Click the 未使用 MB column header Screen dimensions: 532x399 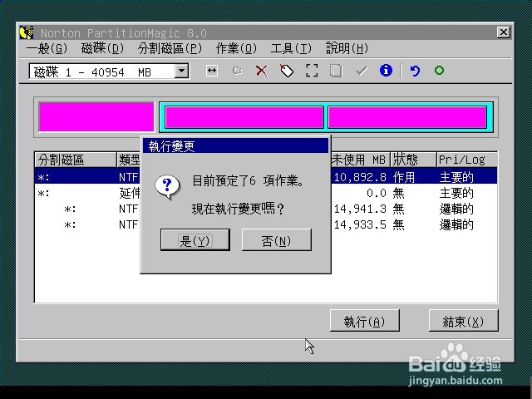coord(360,160)
